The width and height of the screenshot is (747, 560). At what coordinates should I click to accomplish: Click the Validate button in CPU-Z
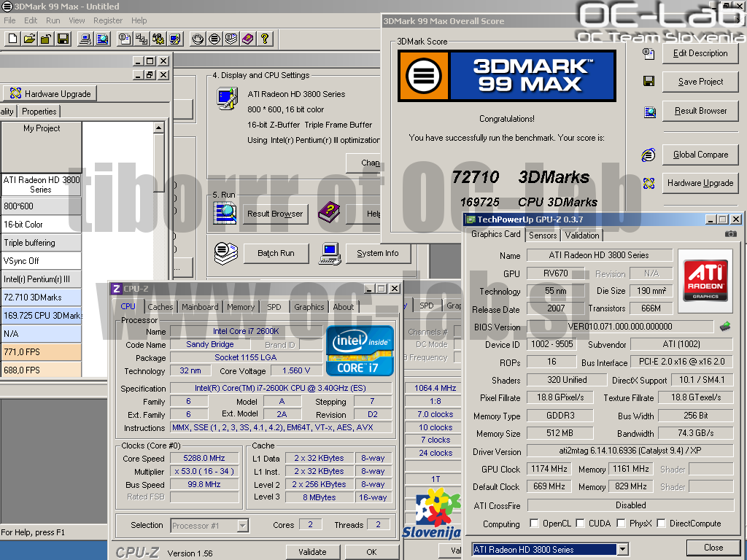(x=312, y=552)
